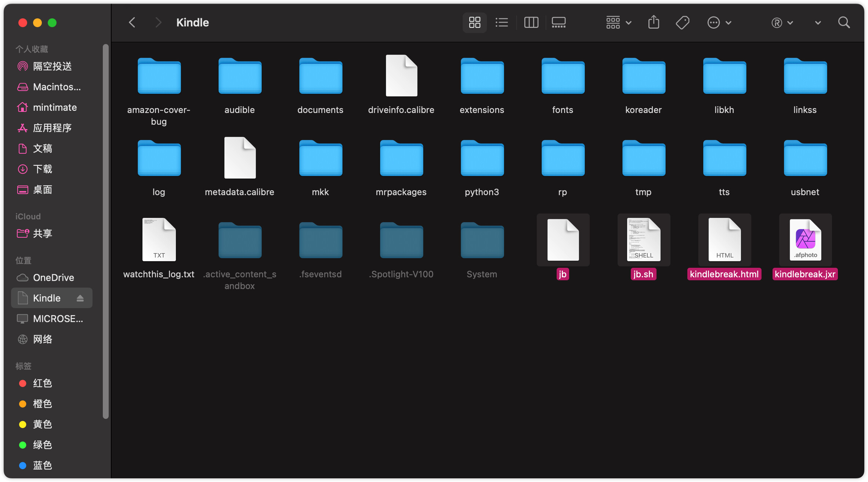This screenshot has height=482, width=868.
Task: Click the sidebar scrollbar
Action: [x=106, y=231]
